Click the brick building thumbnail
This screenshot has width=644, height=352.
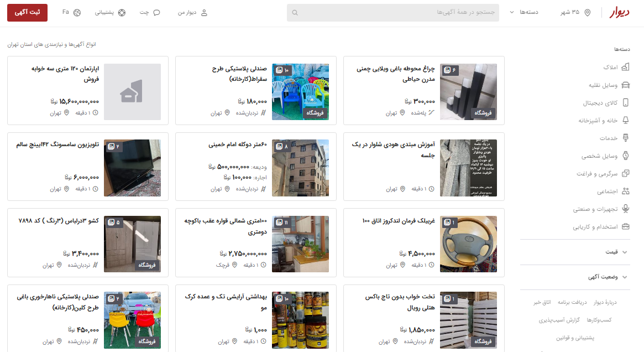coord(300,168)
